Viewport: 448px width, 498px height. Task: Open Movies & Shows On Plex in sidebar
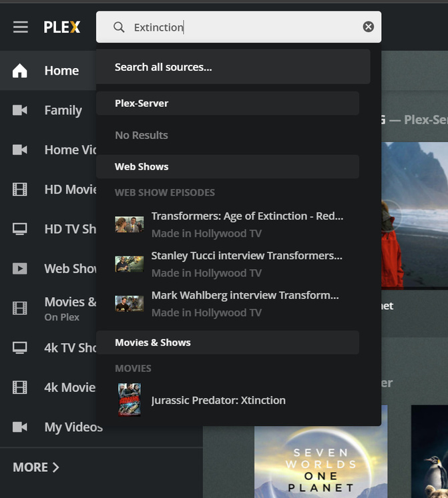(x=48, y=308)
